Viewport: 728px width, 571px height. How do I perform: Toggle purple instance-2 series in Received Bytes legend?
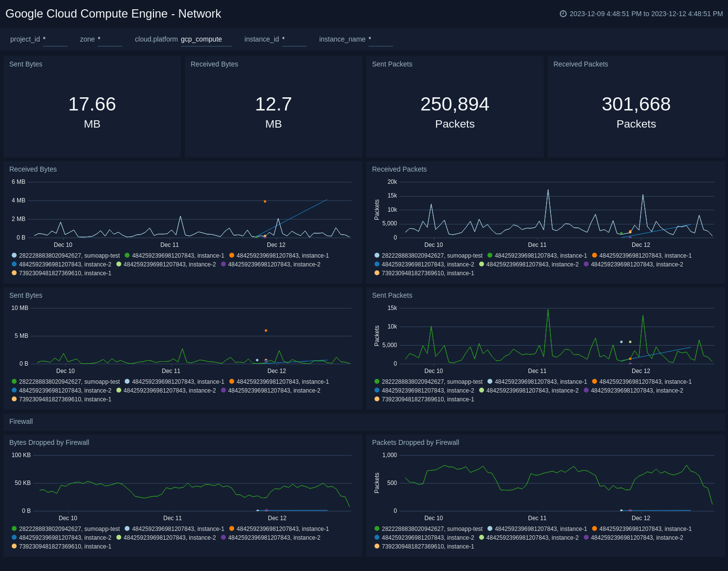(x=271, y=264)
